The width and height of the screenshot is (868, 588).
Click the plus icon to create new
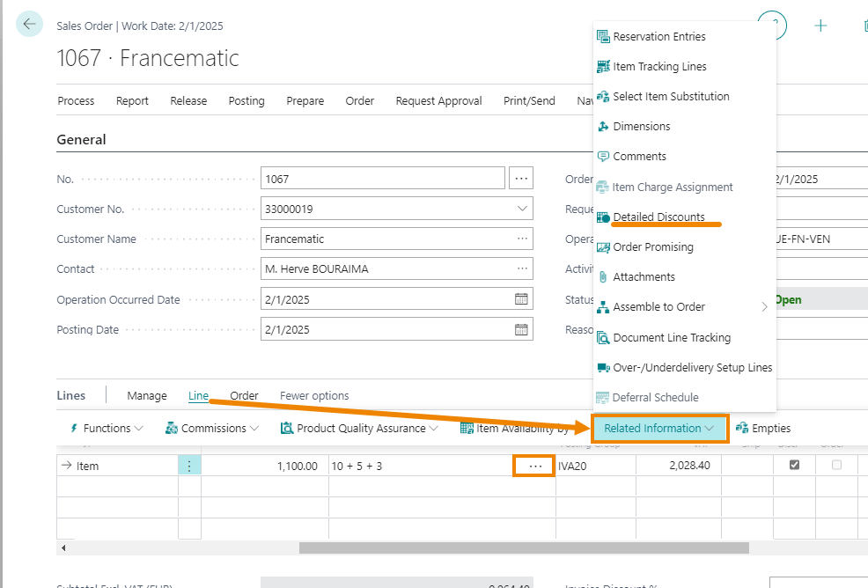pyautogui.click(x=820, y=26)
